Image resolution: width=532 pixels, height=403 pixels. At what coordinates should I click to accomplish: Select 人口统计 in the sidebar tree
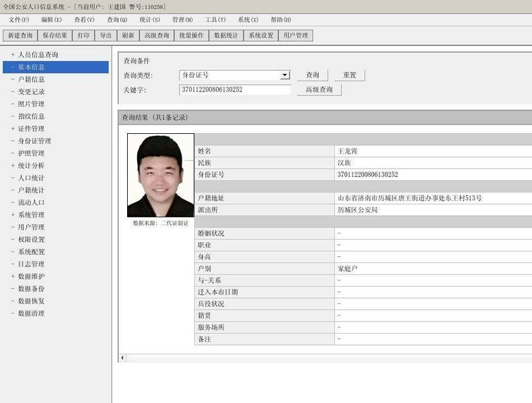(x=31, y=178)
